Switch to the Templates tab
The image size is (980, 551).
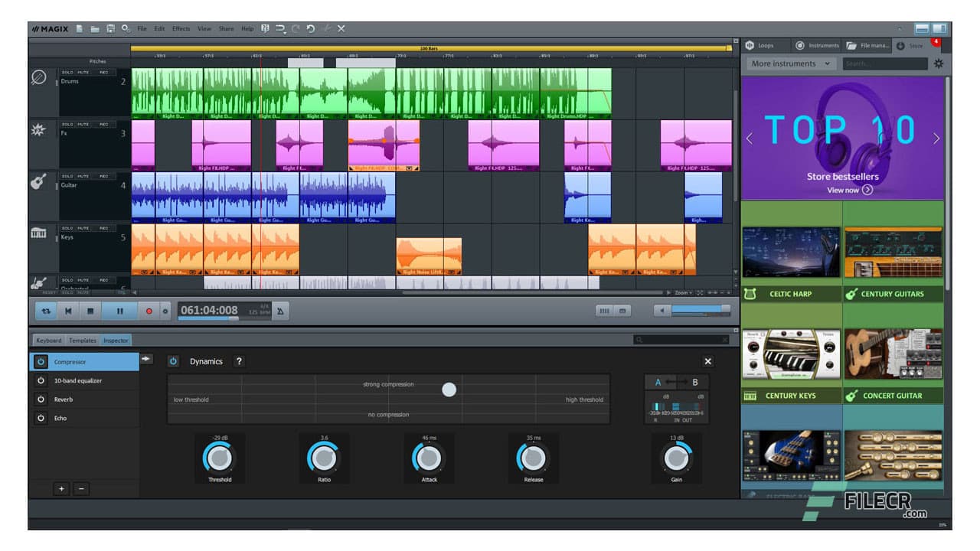click(x=82, y=340)
